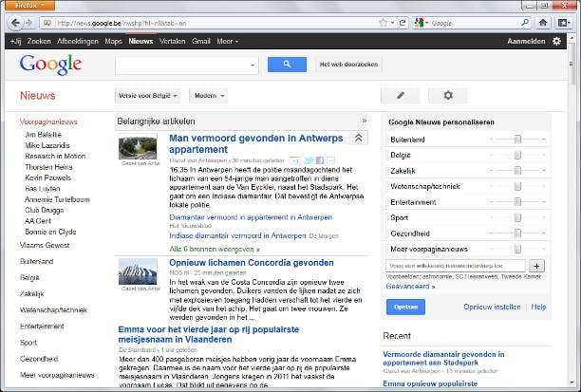This screenshot has width=581, height=392.
Task: Open the bookmarks sidebar icon in toolbar
Action: pyautogui.click(x=564, y=23)
